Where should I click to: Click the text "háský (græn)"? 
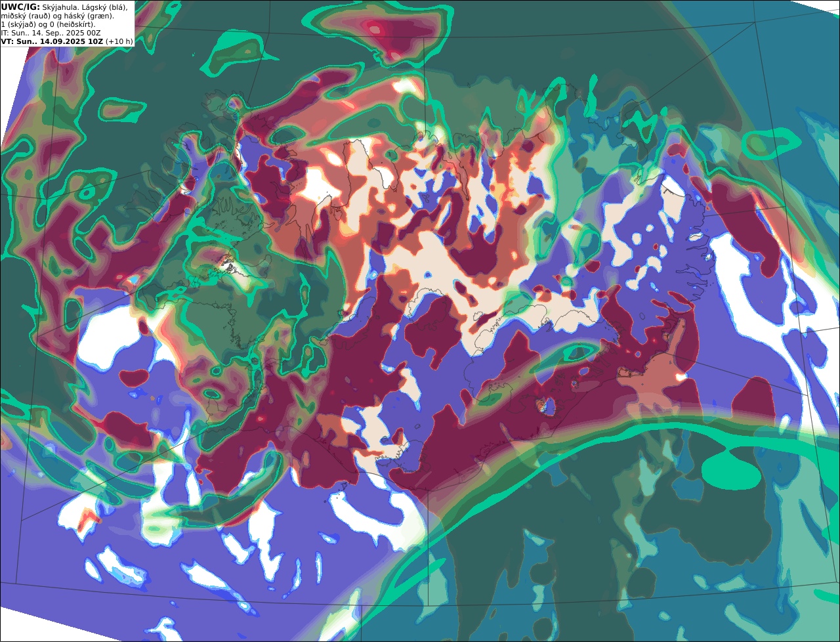click(89, 16)
